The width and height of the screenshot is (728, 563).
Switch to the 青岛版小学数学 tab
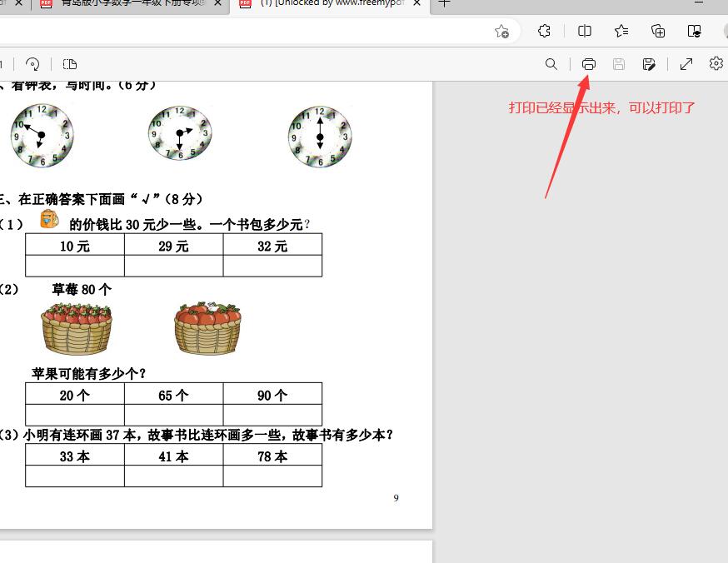click(x=125, y=4)
